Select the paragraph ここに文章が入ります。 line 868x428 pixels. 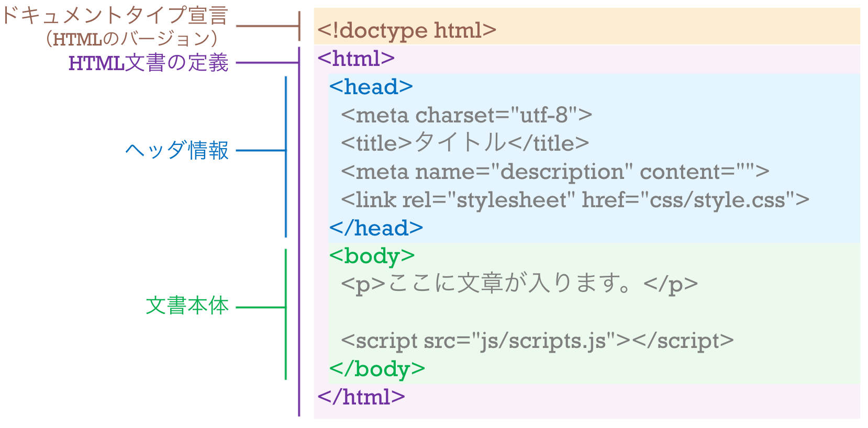tap(519, 284)
